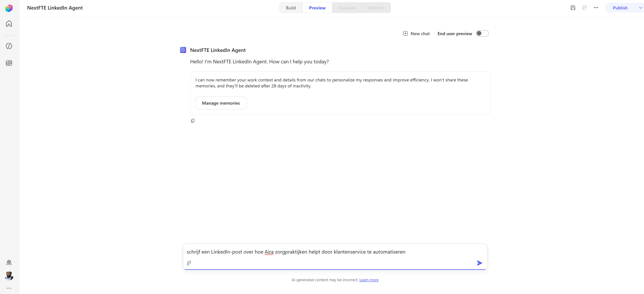This screenshot has height=294, width=644.
Task: Open the Agents icon in sidebar
Action: click(9, 46)
